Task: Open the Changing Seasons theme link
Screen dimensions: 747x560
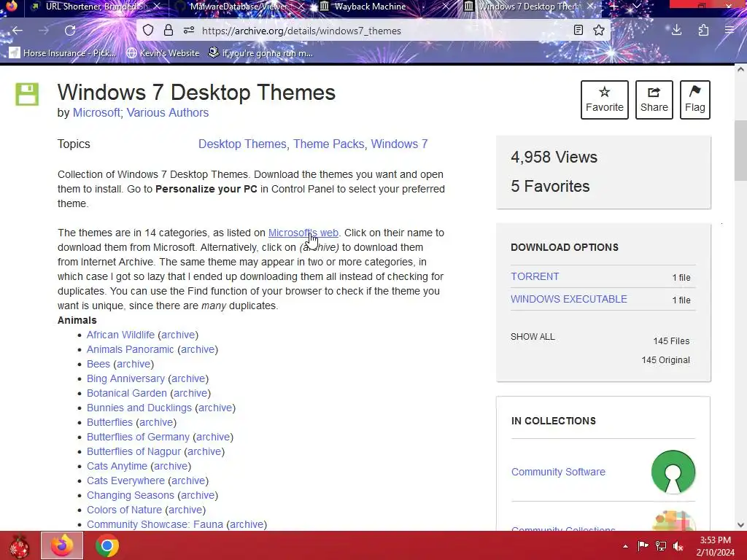Action: pos(131,495)
